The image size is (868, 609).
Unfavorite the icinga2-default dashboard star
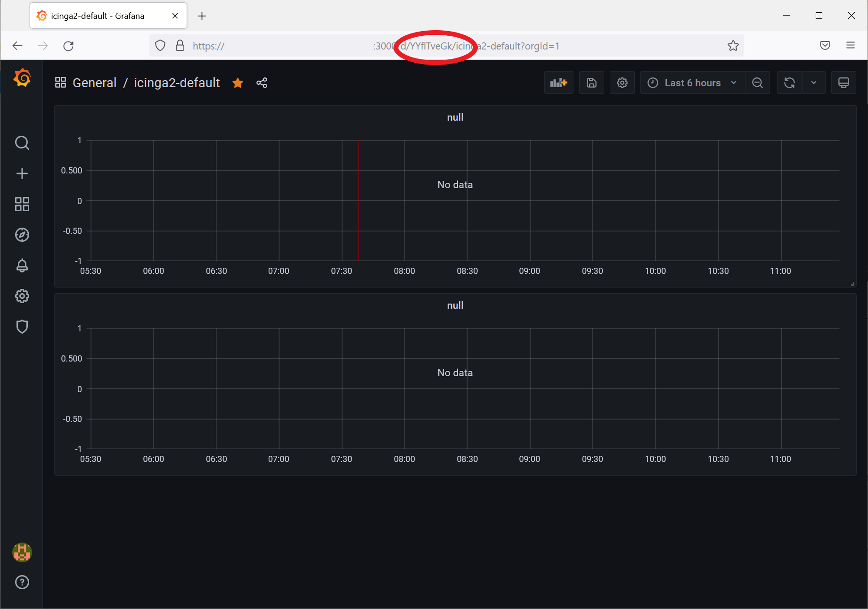coord(237,82)
